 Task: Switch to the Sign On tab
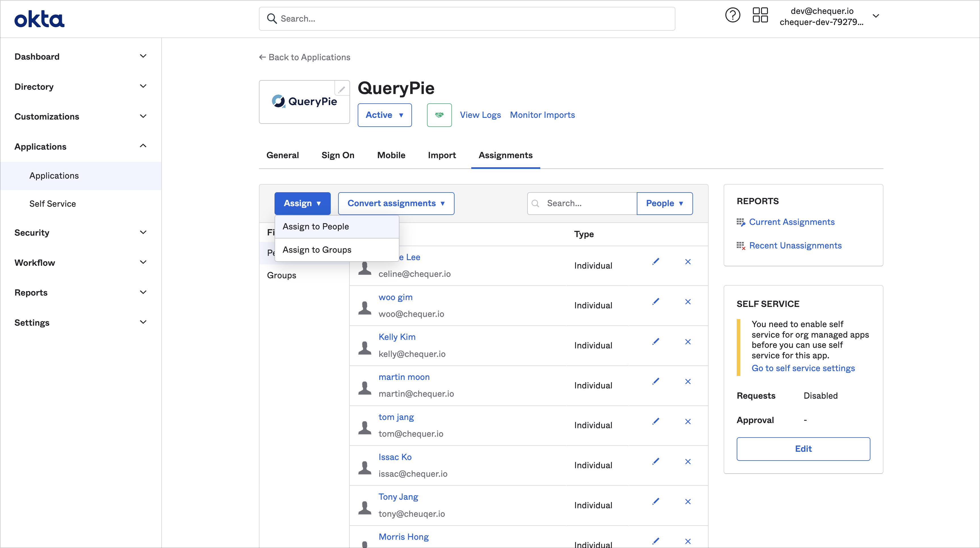point(338,155)
